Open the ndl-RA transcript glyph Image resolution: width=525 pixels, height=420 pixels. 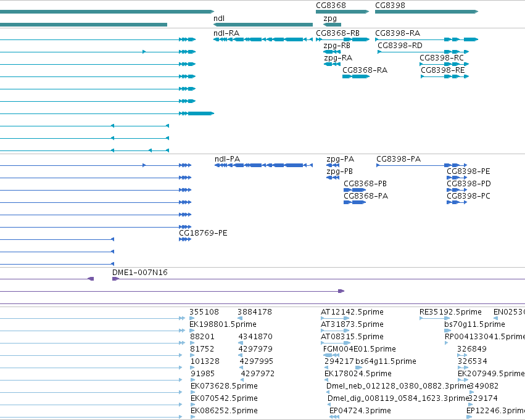tap(263, 39)
